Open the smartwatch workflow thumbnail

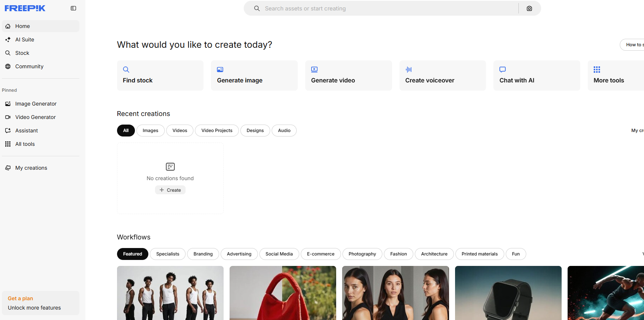(508, 293)
